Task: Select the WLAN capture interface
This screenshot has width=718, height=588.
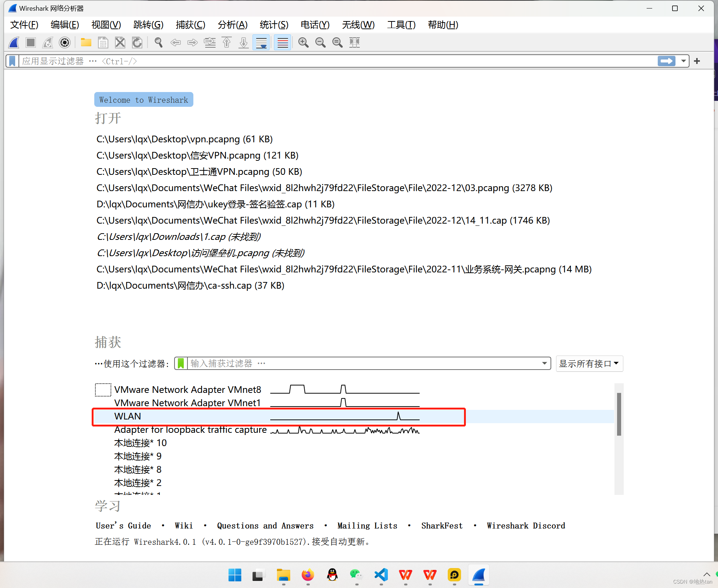Action: tap(128, 417)
